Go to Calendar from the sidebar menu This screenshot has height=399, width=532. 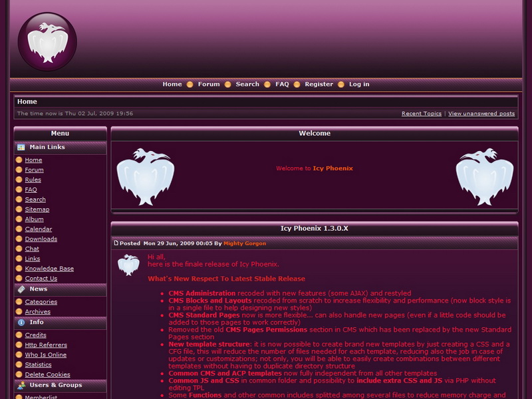tap(38, 229)
